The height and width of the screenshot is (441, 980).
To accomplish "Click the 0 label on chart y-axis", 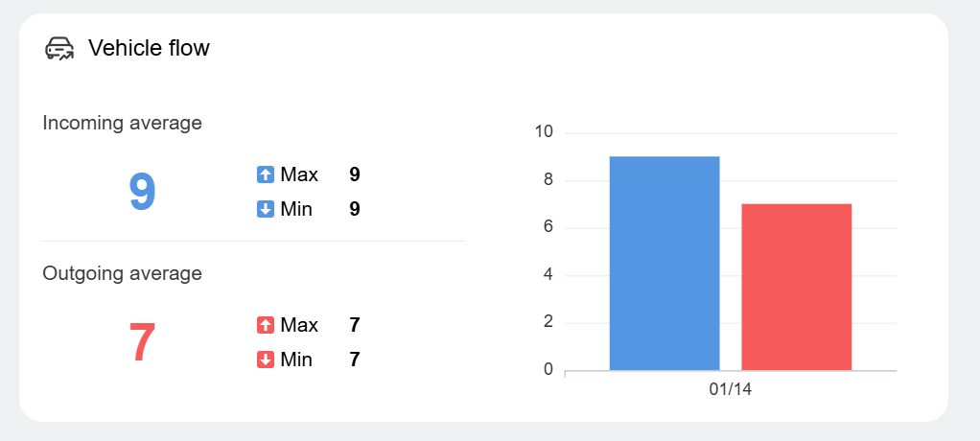I will [548, 369].
